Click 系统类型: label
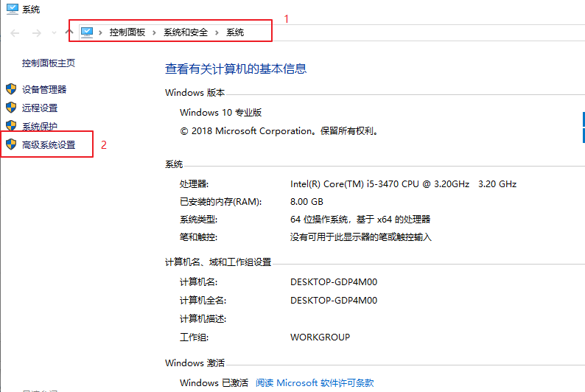This screenshot has height=392, width=585. (x=198, y=220)
